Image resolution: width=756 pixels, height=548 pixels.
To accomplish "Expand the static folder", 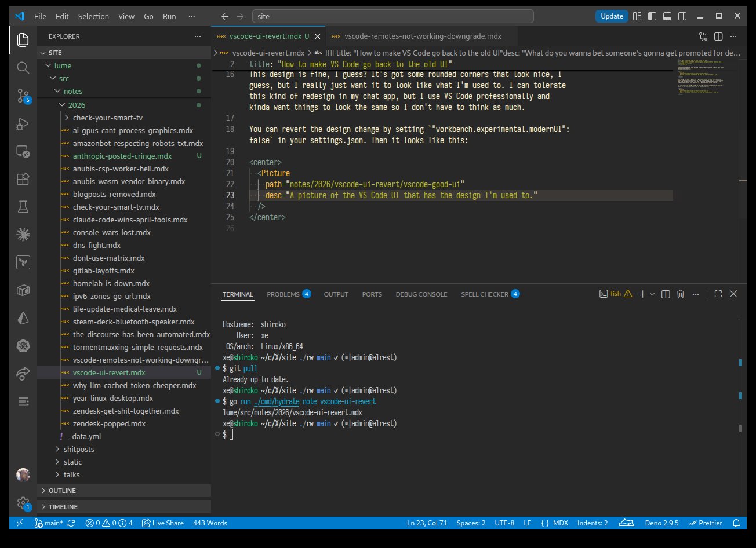I will point(124,462).
